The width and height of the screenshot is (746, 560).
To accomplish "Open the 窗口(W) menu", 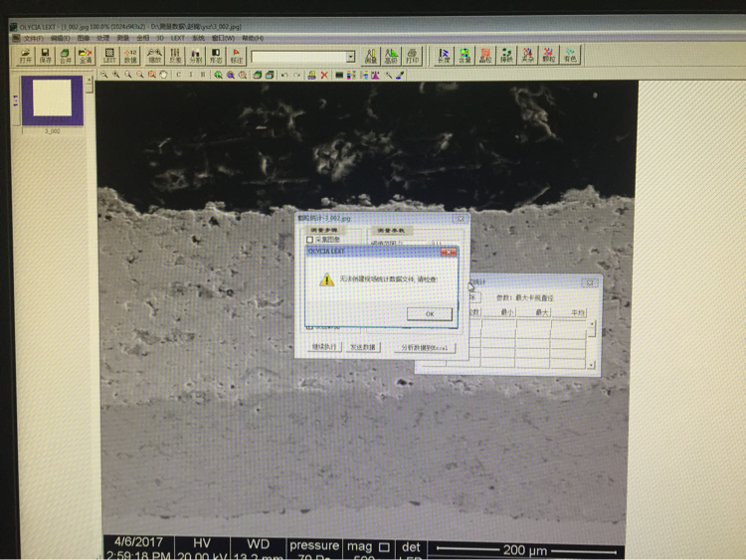I will tap(223, 38).
